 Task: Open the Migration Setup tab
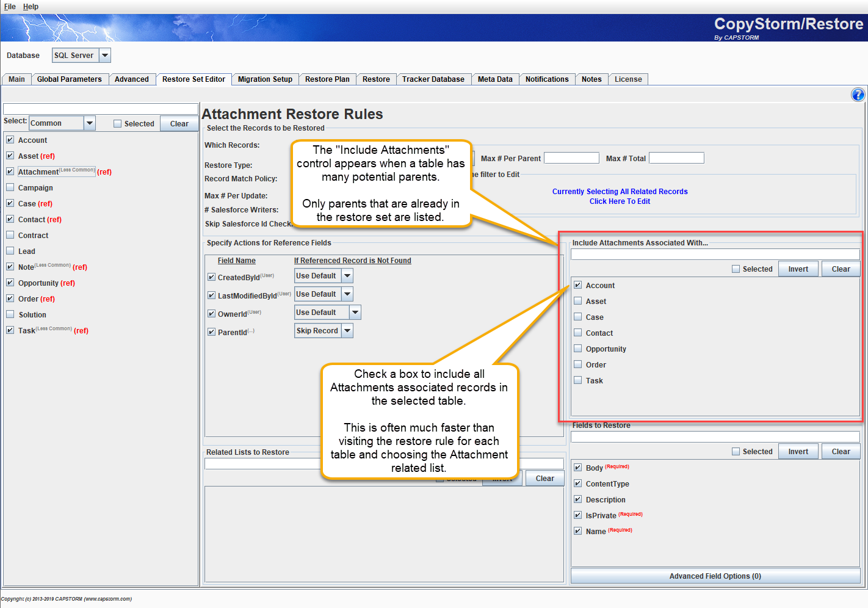[x=265, y=79]
